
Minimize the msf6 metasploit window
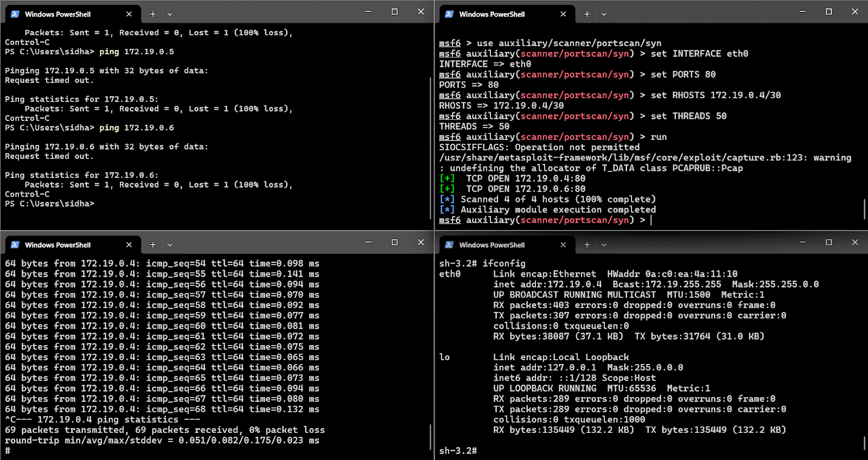pyautogui.click(x=802, y=11)
